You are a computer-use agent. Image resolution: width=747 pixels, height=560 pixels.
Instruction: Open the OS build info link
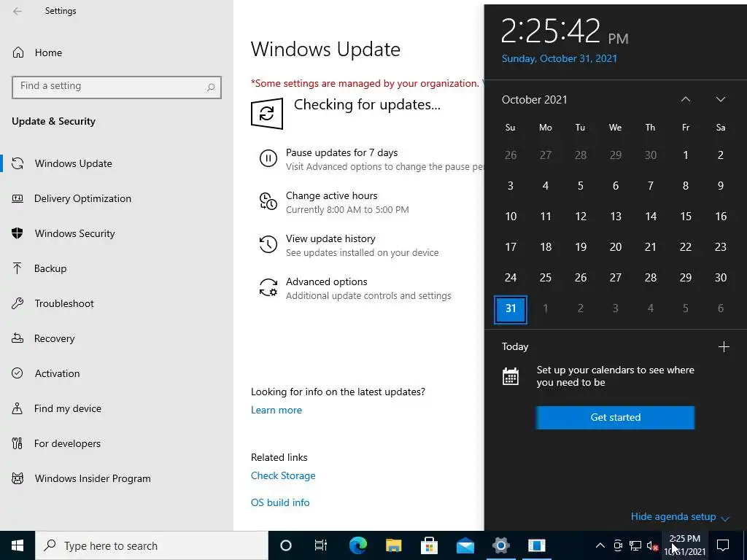pyautogui.click(x=280, y=502)
